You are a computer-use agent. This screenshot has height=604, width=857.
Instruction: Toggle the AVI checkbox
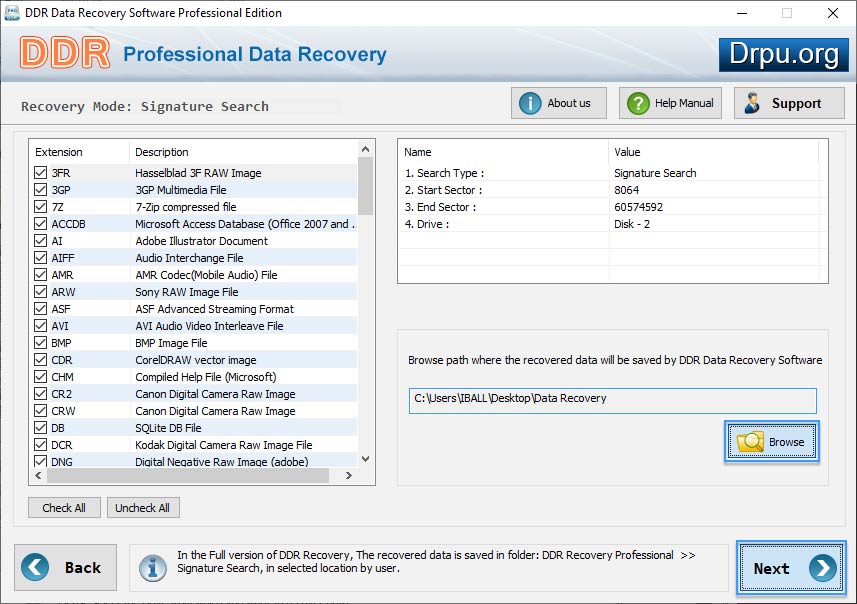[x=40, y=326]
